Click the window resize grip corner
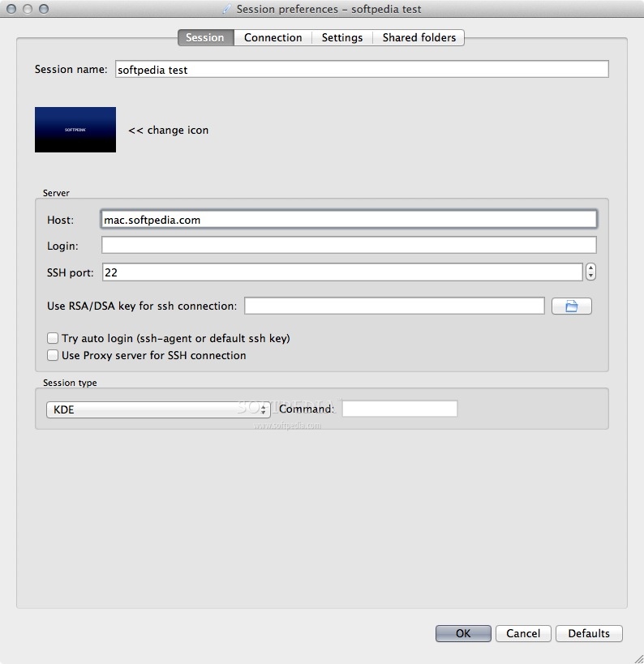This screenshot has width=644, height=664. click(638, 658)
